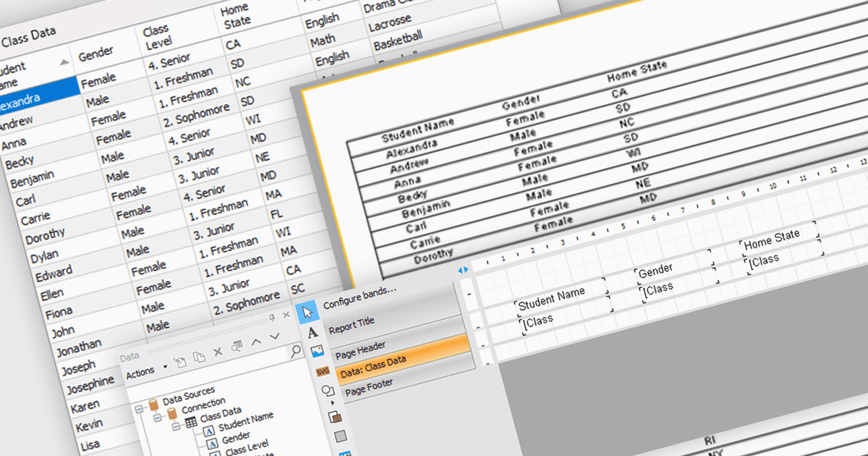Collapse the Connection tree node

(x=158, y=416)
